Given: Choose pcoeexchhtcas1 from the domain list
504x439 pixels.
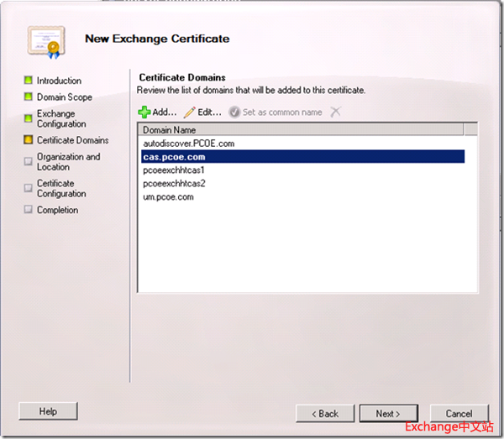Looking at the screenshot, I should [x=173, y=170].
